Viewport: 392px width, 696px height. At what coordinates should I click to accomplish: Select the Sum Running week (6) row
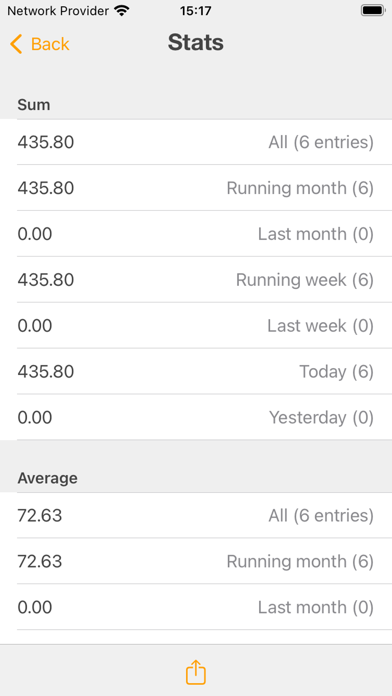pos(196,280)
